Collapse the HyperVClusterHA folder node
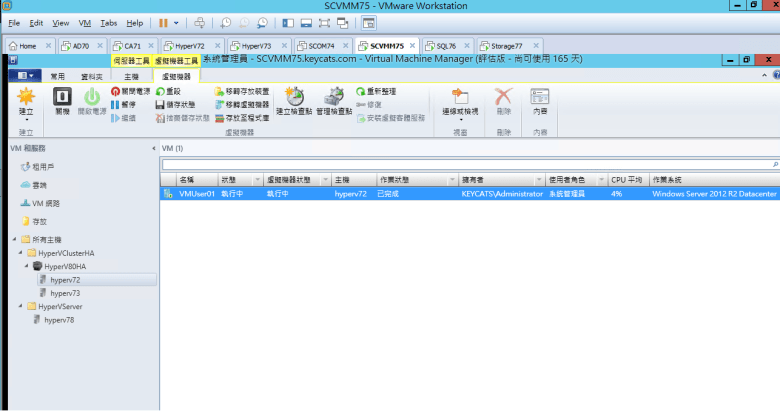 tap(21, 253)
